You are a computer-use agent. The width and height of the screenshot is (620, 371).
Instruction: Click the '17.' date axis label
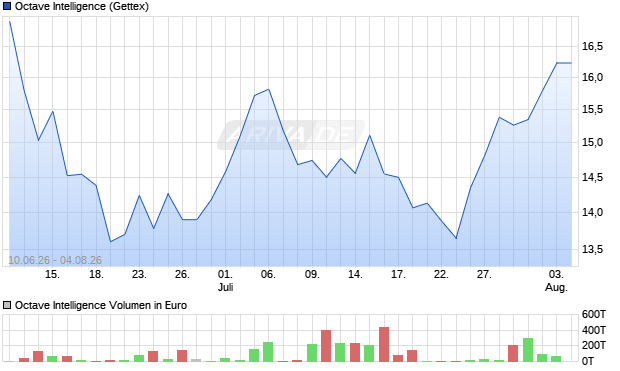[398, 274]
